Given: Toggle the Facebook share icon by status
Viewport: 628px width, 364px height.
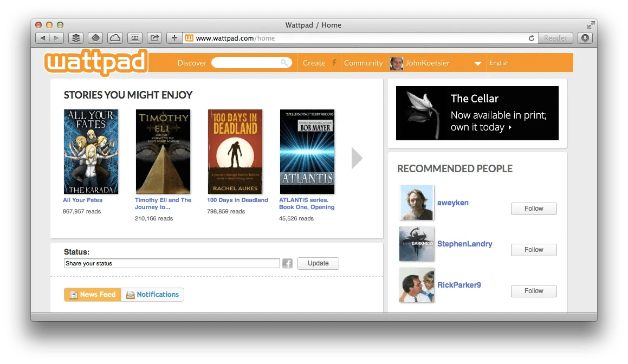Looking at the screenshot, I should tap(287, 263).
